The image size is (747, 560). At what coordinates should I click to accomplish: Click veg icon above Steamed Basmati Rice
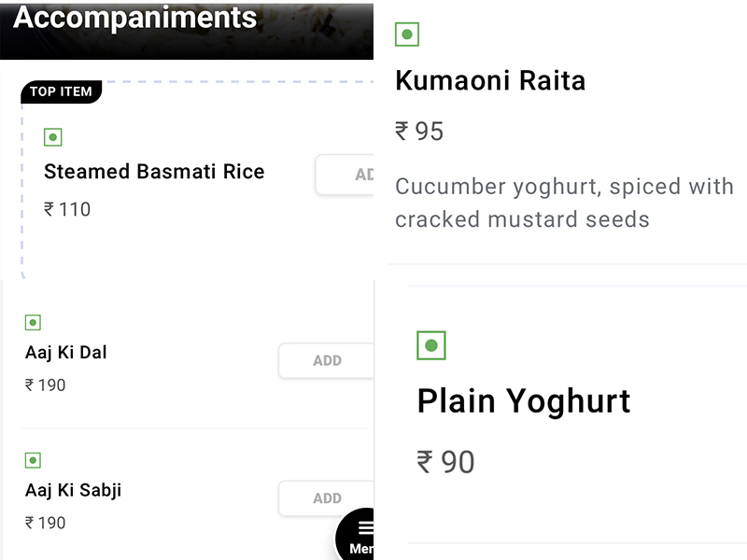(53, 137)
